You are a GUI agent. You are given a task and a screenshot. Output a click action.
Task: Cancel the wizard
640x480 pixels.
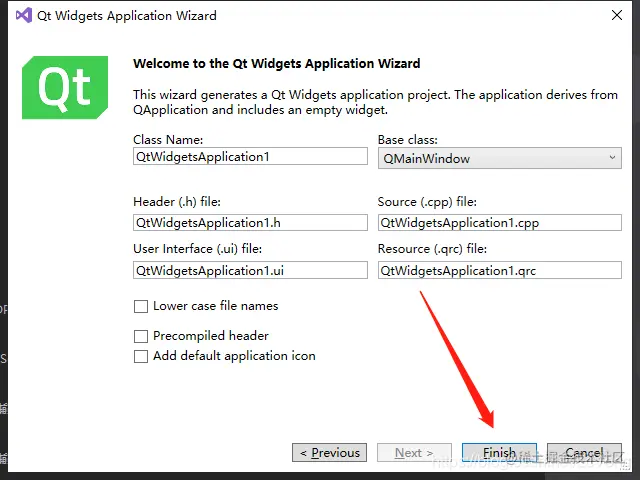(584, 453)
